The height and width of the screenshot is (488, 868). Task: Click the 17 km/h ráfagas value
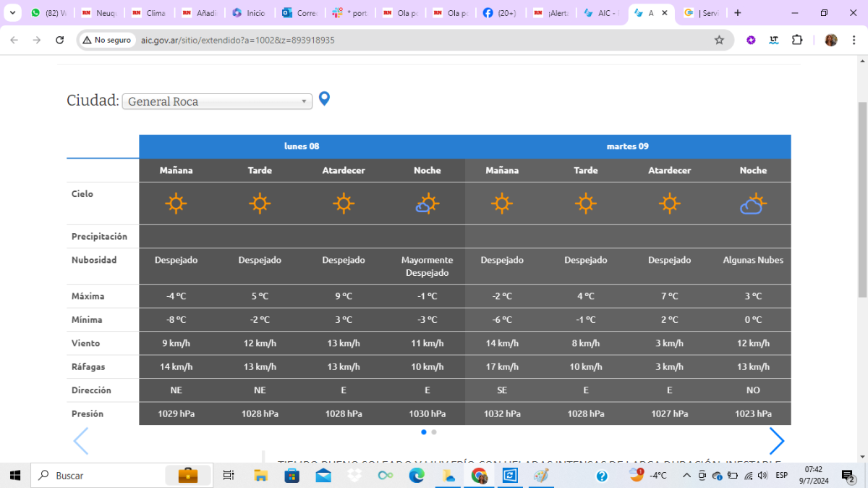[502, 366]
